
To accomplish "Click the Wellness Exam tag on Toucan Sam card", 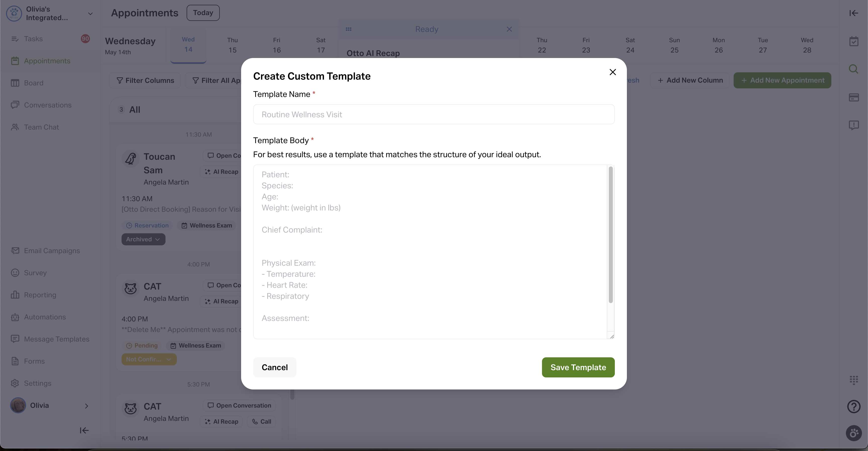I will pos(207,226).
